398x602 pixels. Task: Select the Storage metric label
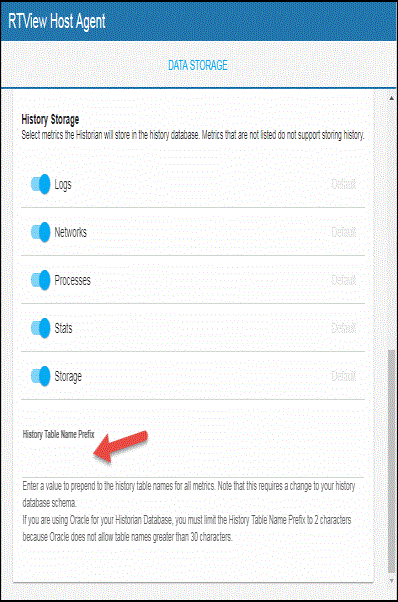pyautogui.click(x=68, y=377)
